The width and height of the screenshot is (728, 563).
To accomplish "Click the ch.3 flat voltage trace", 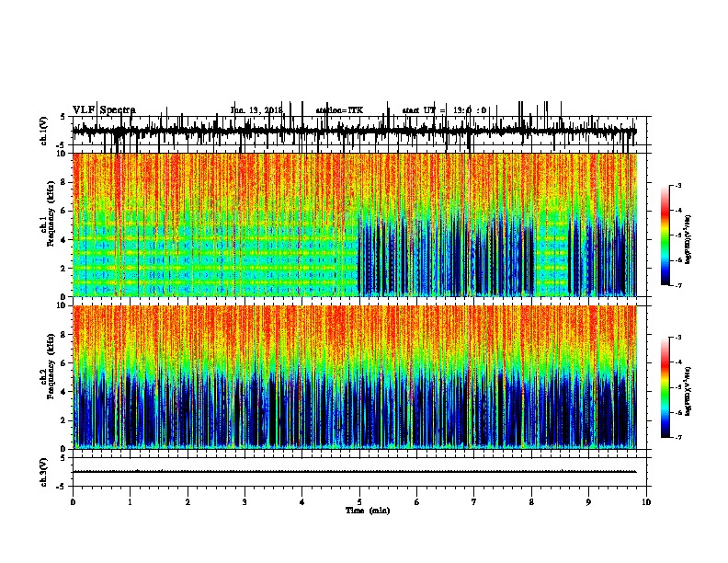I will pos(355,472).
